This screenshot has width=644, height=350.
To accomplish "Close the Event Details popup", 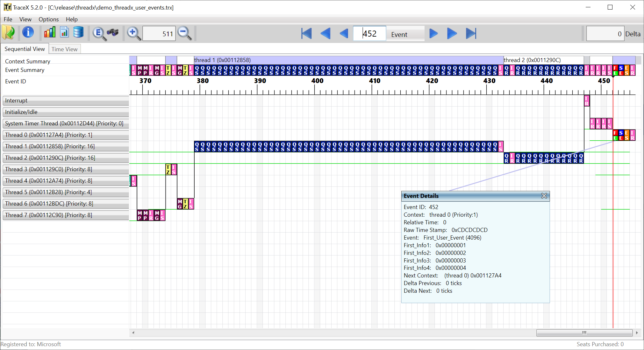I will coord(544,196).
